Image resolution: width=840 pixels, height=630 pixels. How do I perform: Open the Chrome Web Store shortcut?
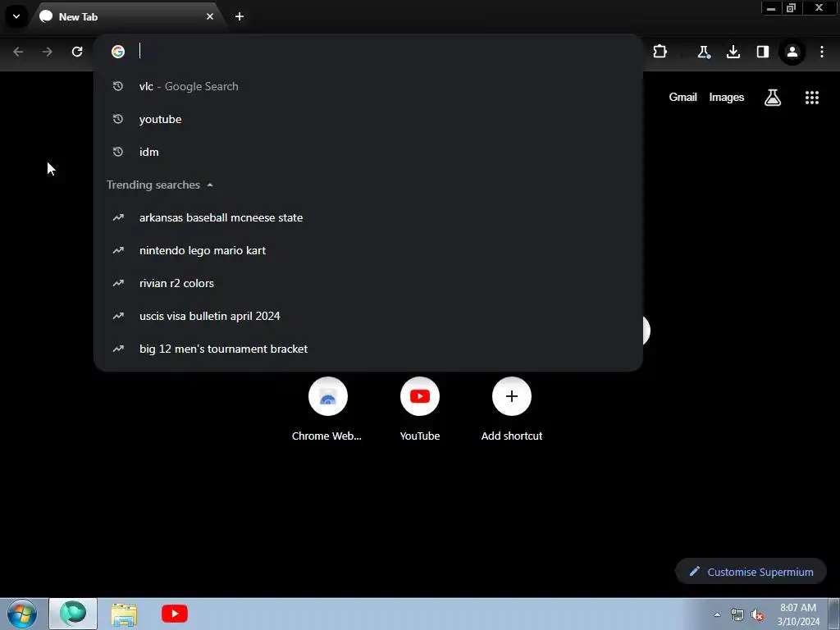(x=327, y=409)
